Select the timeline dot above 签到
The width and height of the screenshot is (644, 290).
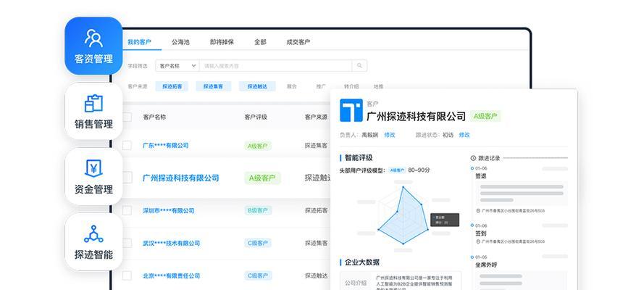tap(472, 225)
